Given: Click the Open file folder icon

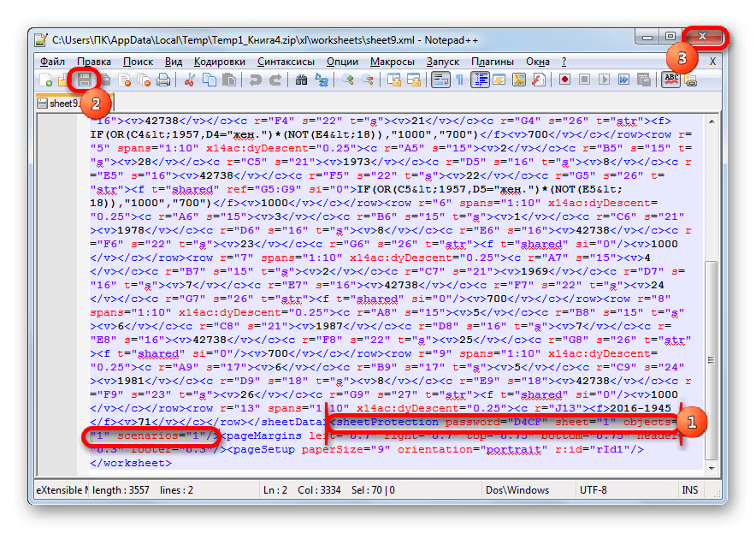Looking at the screenshot, I should point(63,80).
